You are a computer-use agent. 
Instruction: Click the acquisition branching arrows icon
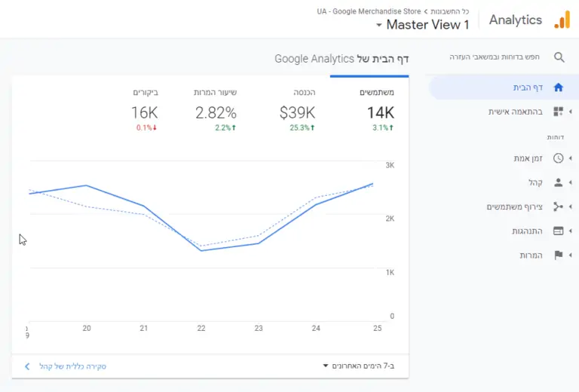pyautogui.click(x=558, y=207)
